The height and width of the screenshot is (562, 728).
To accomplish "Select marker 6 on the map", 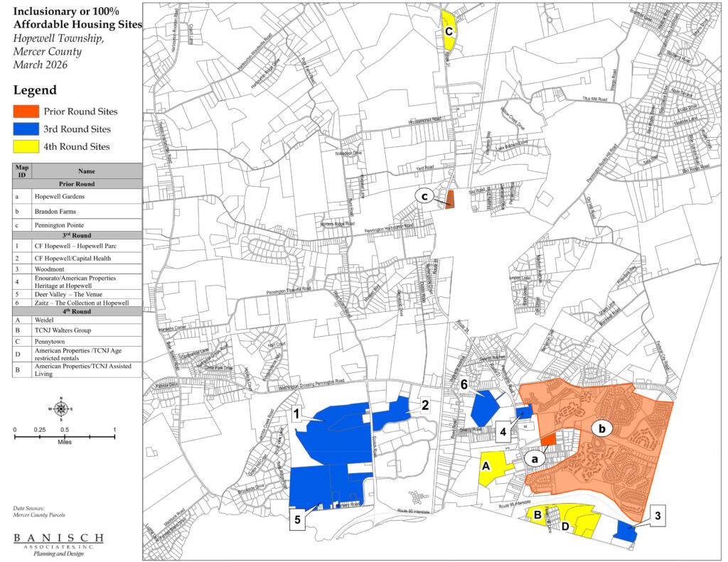I will [x=464, y=383].
